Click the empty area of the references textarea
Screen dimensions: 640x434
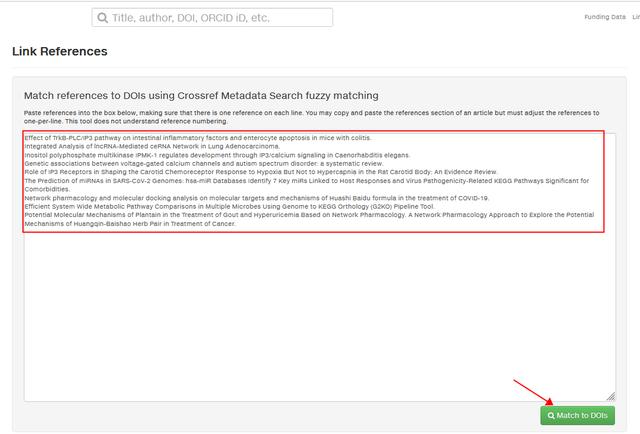click(318, 314)
